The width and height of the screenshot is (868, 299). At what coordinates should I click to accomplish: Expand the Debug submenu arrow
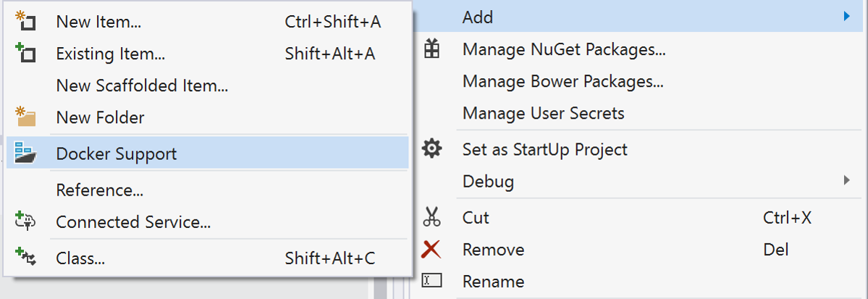[846, 180]
